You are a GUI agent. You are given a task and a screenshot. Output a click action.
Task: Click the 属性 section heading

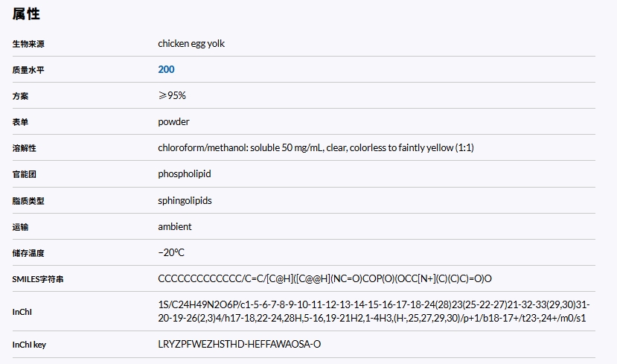click(x=26, y=13)
